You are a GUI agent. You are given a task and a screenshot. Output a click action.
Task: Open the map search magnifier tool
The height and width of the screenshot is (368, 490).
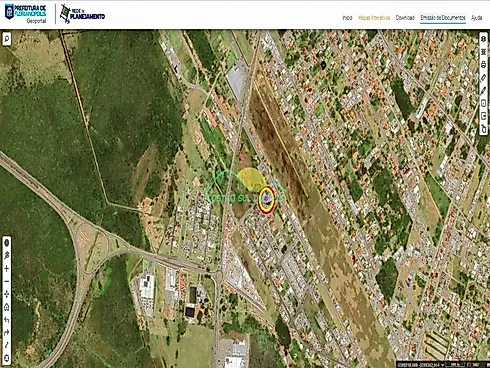click(x=7, y=39)
